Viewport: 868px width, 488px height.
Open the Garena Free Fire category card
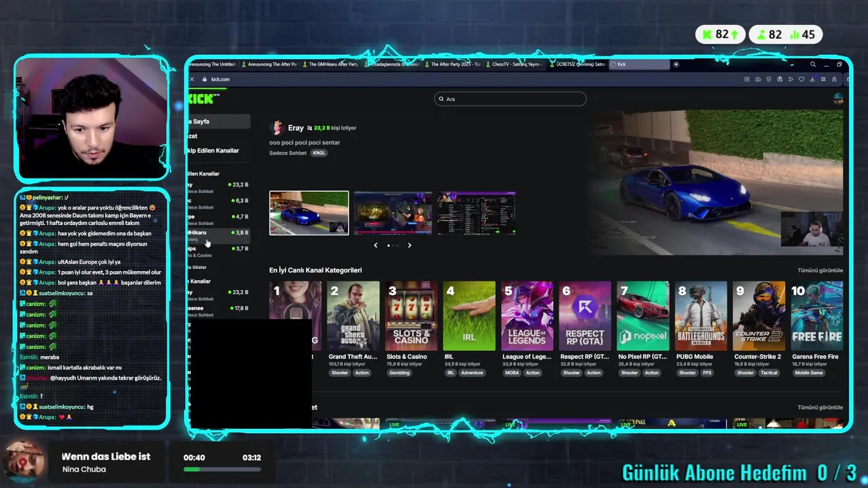tap(817, 316)
